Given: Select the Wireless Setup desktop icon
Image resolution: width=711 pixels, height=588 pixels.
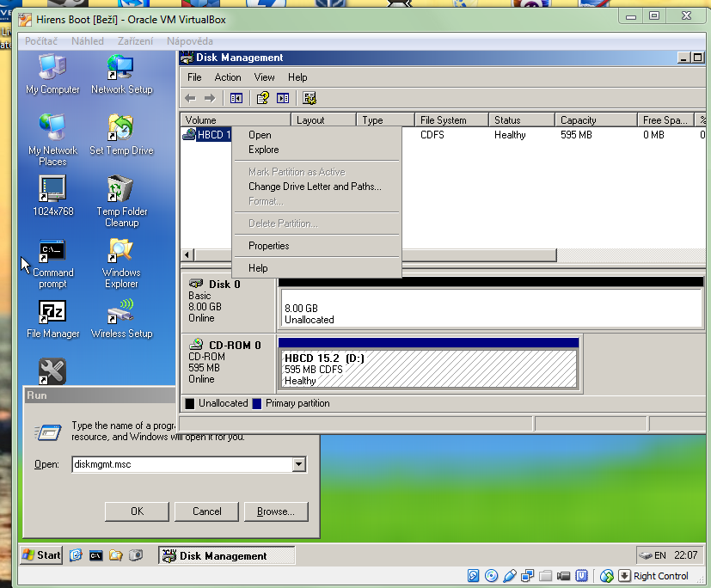Looking at the screenshot, I should click(x=121, y=319).
